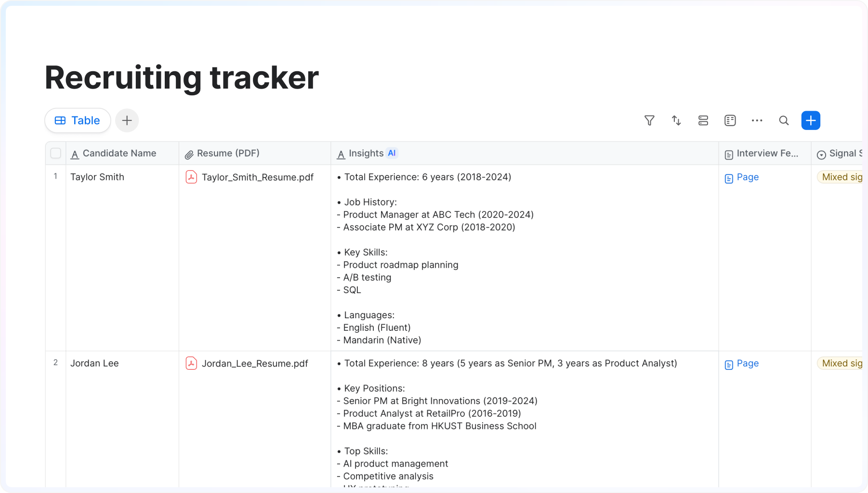Toggle the select-all rows checkbox
868x493 pixels.
[x=56, y=153]
